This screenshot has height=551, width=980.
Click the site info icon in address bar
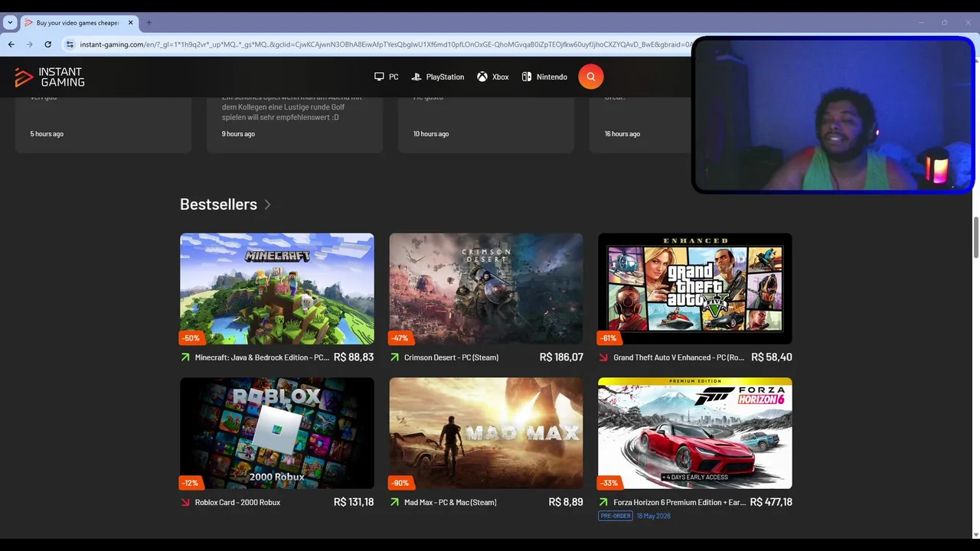pos(70,44)
